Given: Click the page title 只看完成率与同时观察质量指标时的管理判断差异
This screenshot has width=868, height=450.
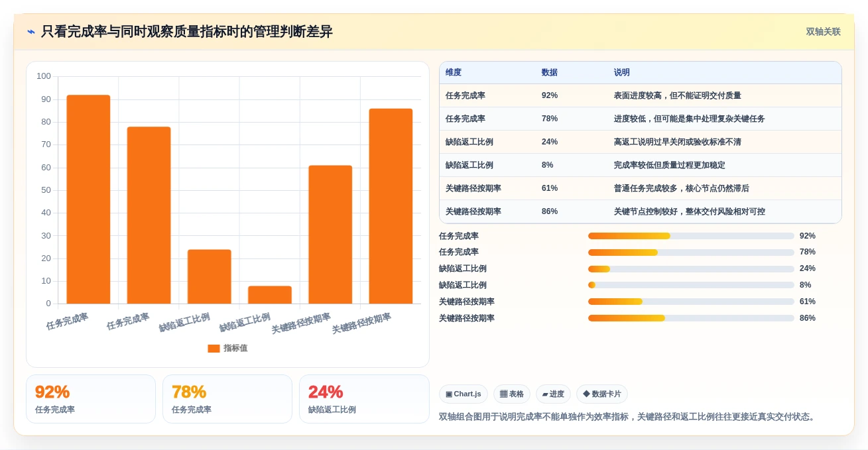Looking at the screenshot, I should click(187, 32).
